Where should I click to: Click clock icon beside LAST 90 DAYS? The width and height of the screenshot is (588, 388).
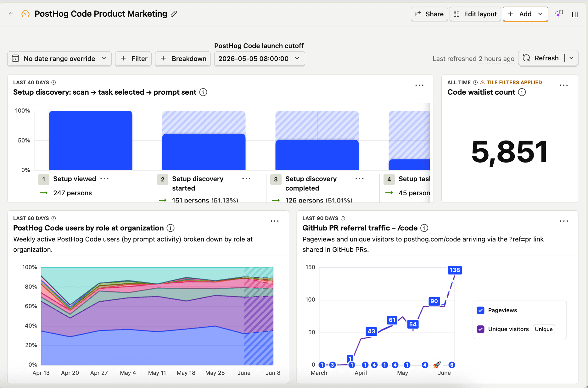[343, 218]
